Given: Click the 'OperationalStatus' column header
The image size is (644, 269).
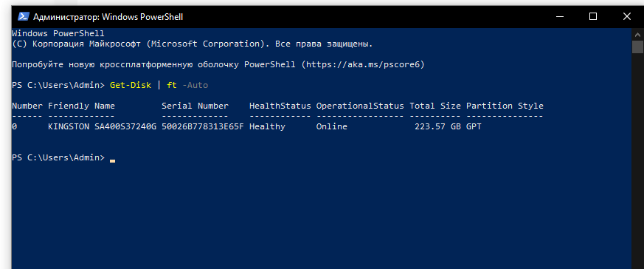Looking at the screenshot, I should 360,106.
